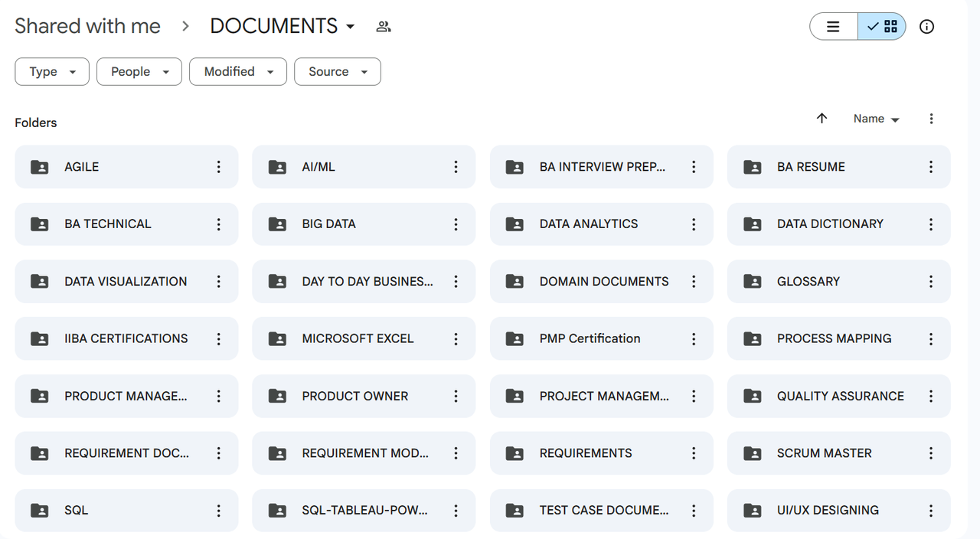Click the shared people icon beside DOCUMENTS

click(x=384, y=27)
